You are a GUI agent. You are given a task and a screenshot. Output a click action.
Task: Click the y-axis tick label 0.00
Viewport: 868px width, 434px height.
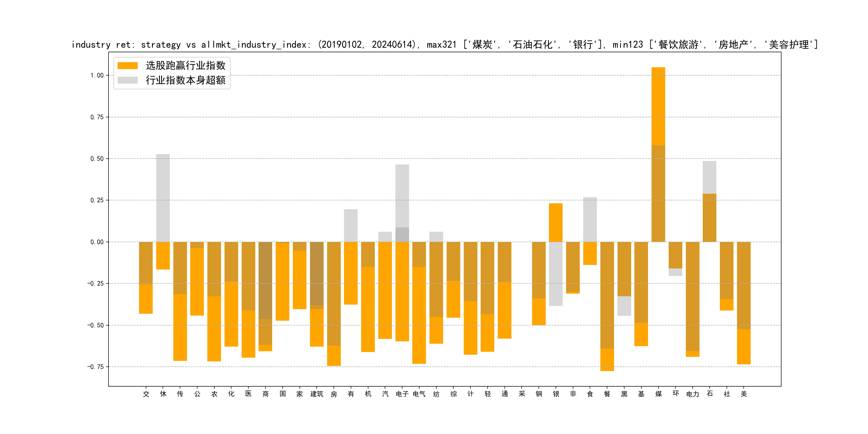point(97,242)
